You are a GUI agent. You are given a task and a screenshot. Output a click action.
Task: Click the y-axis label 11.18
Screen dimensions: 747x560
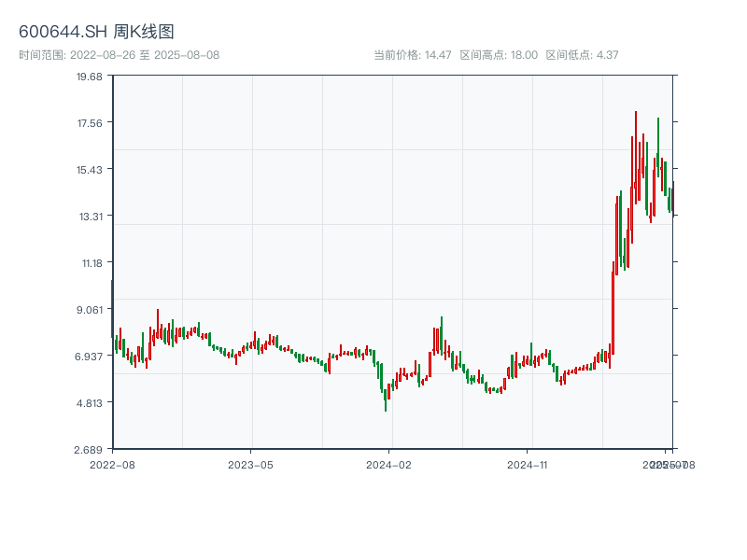(92, 263)
